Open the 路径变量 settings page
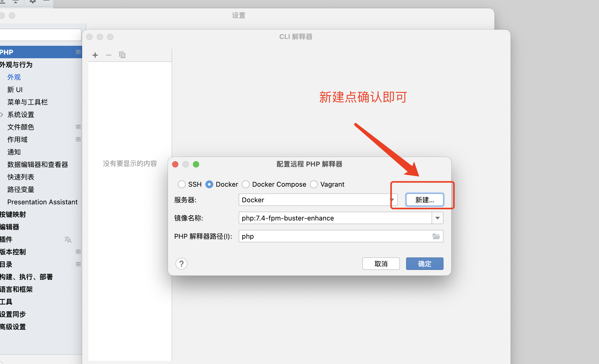Screen dimensions: 599x364 point(21,190)
